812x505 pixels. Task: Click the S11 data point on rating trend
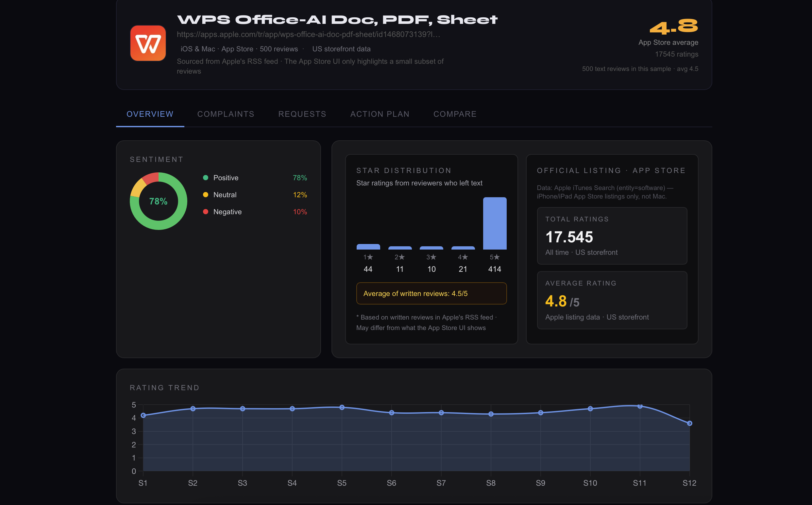click(x=640, y=406)
